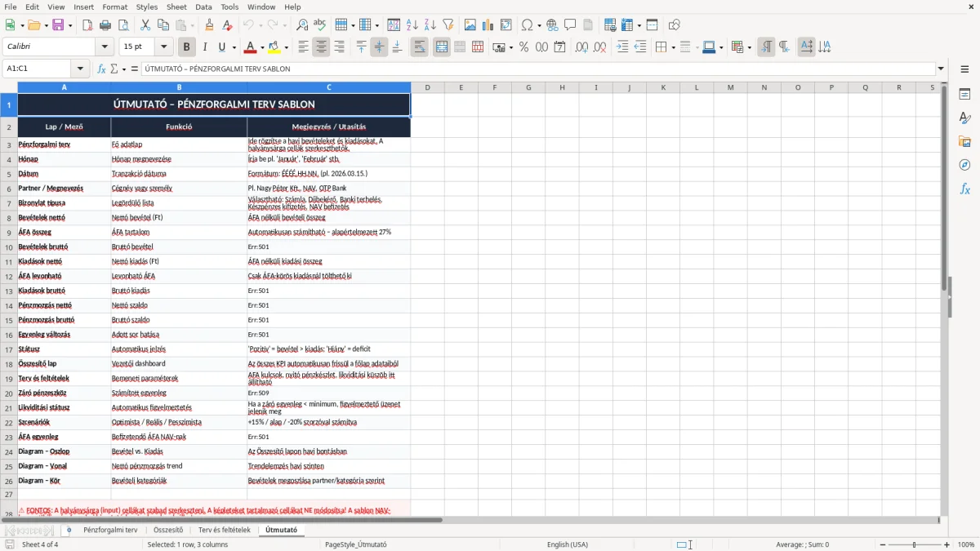The height and width of the screenshot is (551, 980).
Task: Click the Cut scissors icon
Action: pos(145,25)
